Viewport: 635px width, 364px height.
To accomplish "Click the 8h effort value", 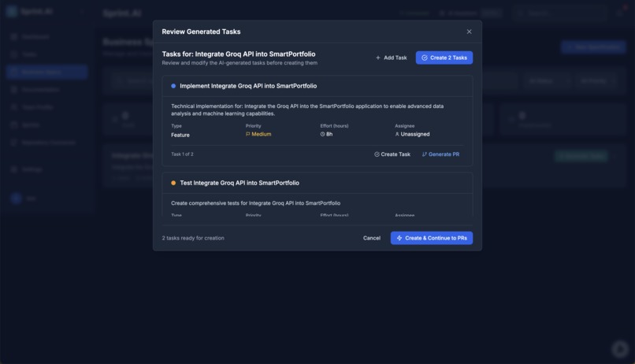I will point(329,134).
